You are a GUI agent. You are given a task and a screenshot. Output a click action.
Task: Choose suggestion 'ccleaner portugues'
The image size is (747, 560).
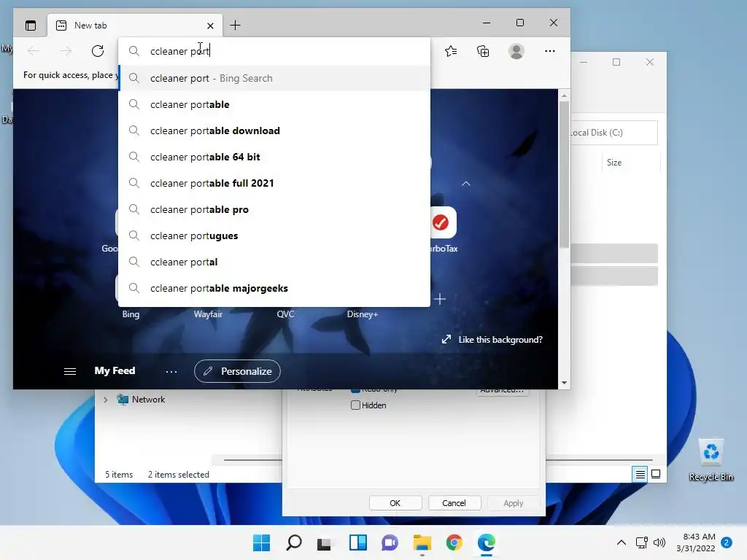[274, 236]
